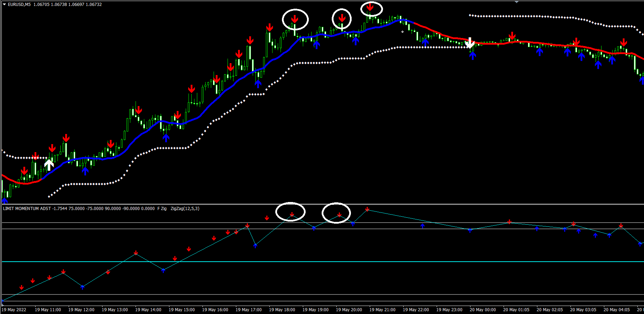Click the 19 May 18:00 time label
The height and width of the screenshot is (314, 644).
(282, 310)
